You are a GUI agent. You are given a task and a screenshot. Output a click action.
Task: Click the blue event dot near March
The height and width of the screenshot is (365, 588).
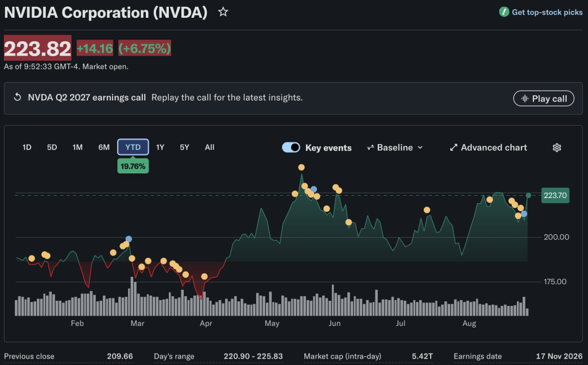(x=129, y=239)
